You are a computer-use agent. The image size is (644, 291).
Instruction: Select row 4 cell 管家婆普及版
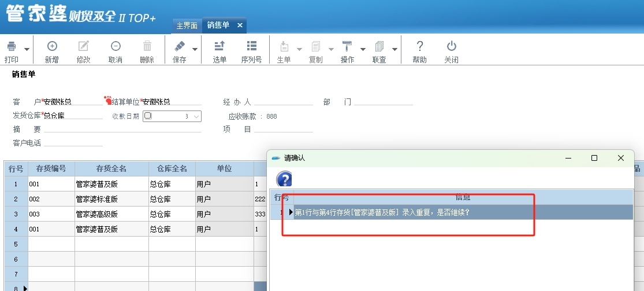[111, 229]
